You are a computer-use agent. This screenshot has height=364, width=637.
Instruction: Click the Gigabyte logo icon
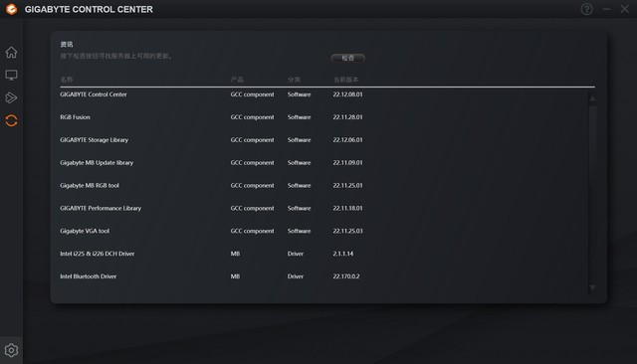[x=12, y=9]
